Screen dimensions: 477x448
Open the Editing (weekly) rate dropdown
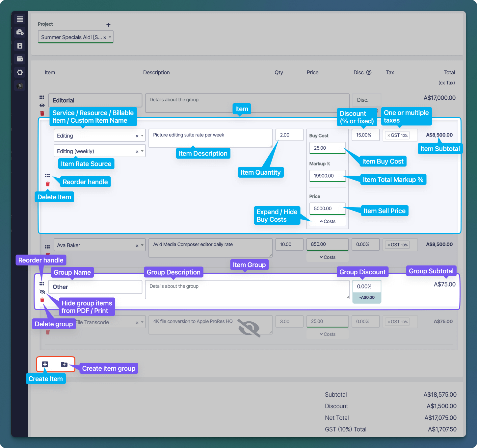142,151
